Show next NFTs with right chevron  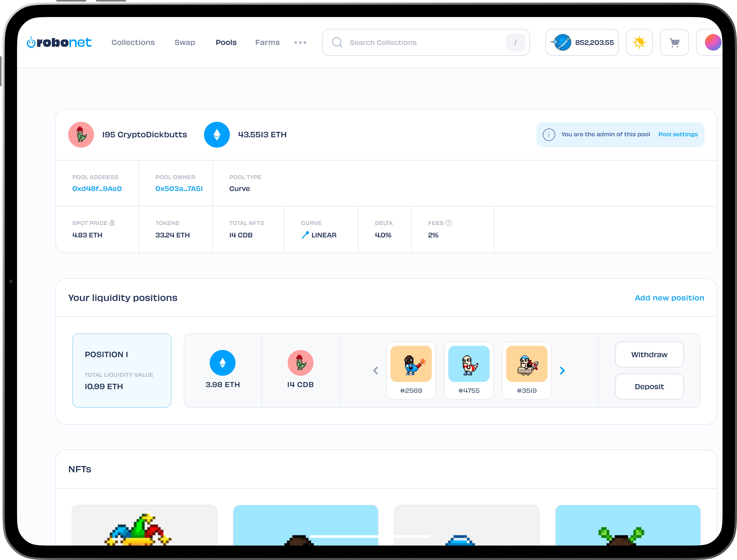tap(562, 370)
